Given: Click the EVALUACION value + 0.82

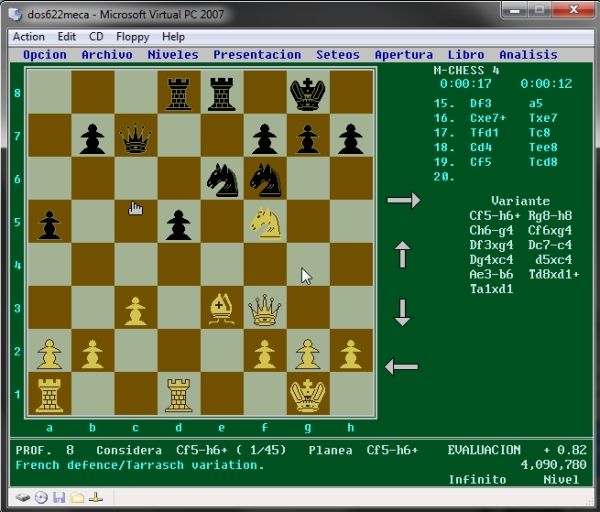Looking at the screenshot, I should 565,450.
